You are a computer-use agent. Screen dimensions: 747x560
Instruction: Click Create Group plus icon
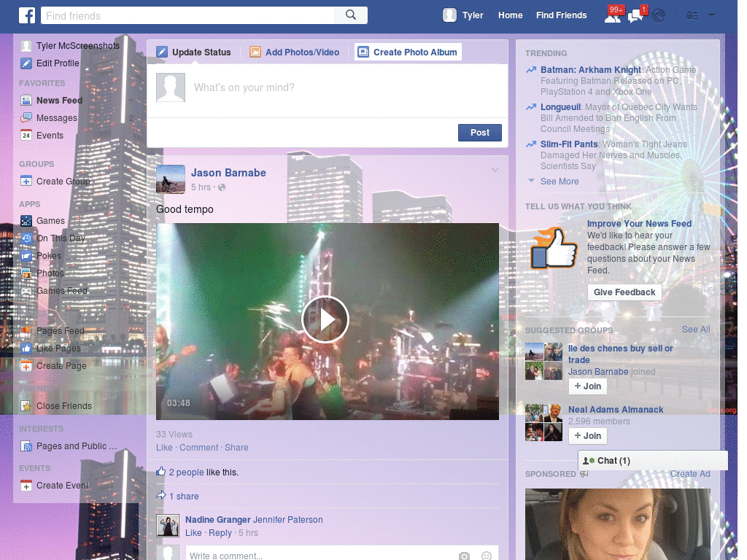26,182
